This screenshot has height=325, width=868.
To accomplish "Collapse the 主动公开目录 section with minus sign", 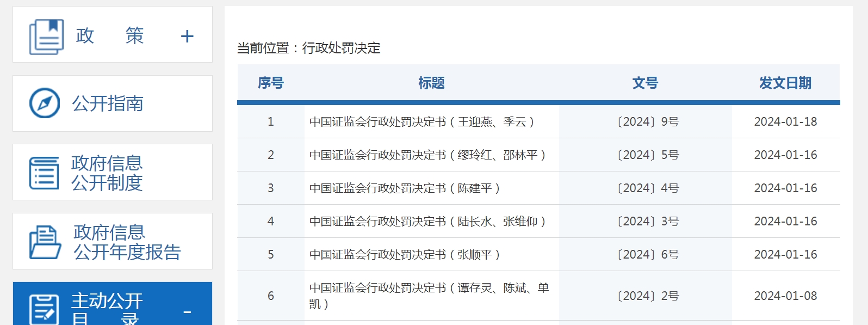I will pos(187,312).
